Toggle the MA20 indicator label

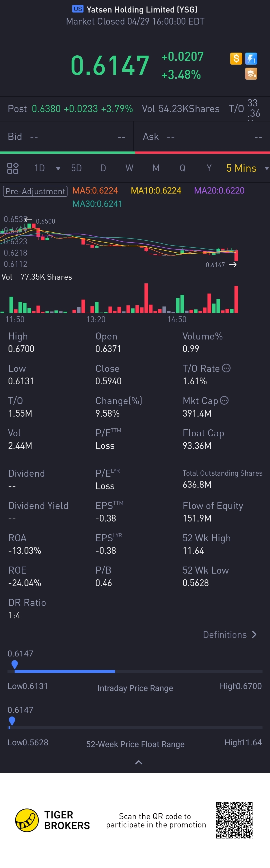click(219, 191)
